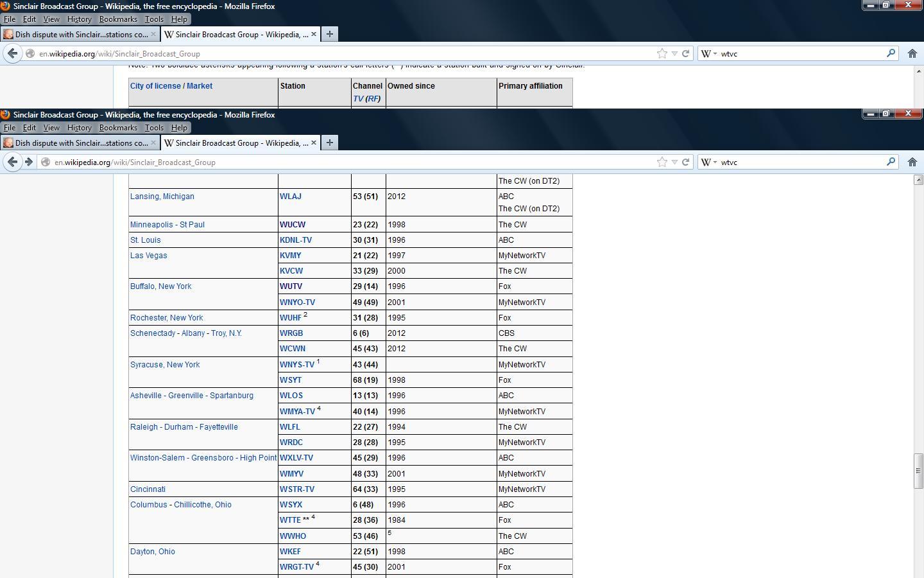Open a new tab in the front Firefox window
924x578 pixels.
coord(330,143)
